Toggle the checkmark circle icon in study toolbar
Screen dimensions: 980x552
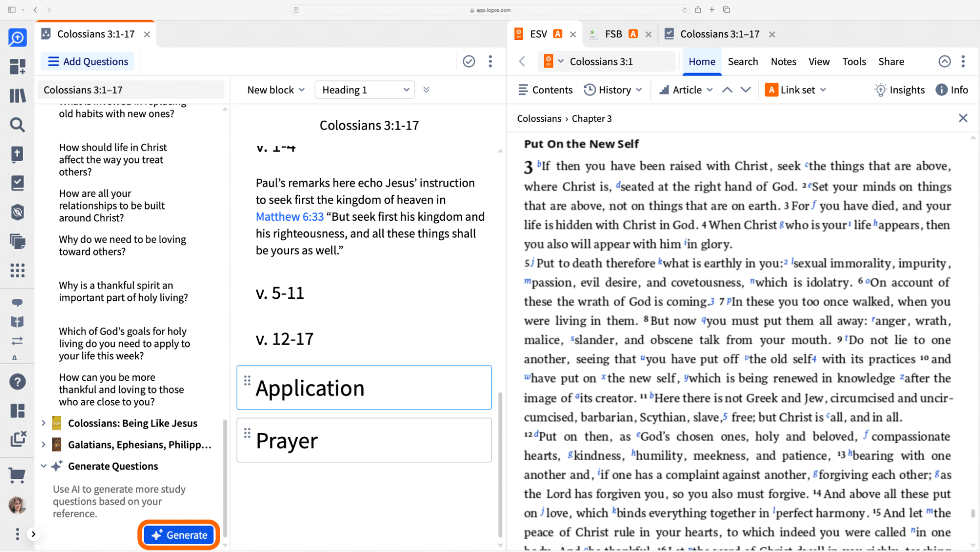click(469, 61)
